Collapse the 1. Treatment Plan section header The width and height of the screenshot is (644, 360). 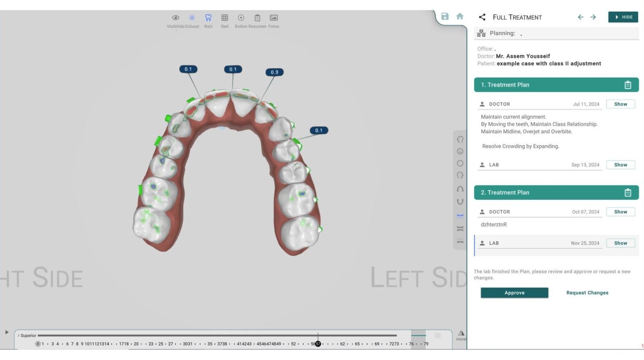[556, 85]
